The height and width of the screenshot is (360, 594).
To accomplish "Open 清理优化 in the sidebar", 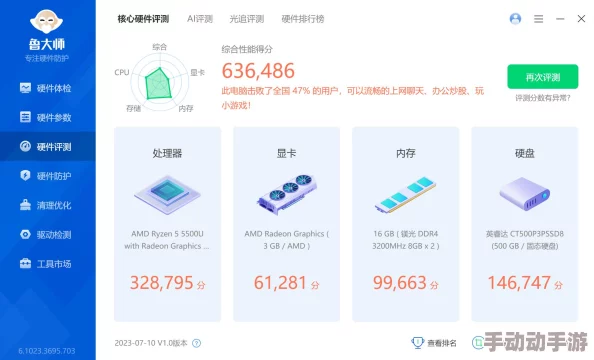I will [x=48, y=205].
